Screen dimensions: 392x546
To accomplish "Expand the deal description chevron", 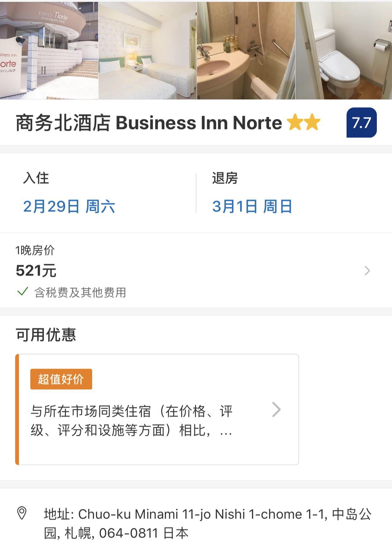I will tap(276, 410).
